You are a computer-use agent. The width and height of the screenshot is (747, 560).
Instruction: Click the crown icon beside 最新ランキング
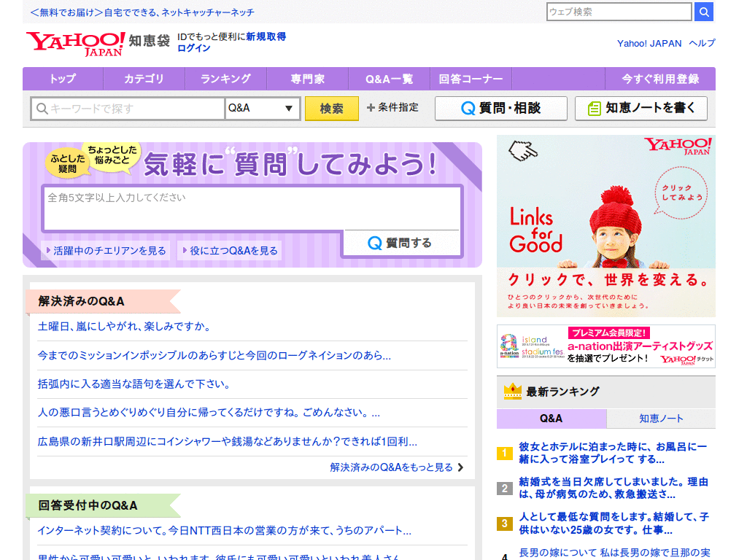(x=513, y=392)
